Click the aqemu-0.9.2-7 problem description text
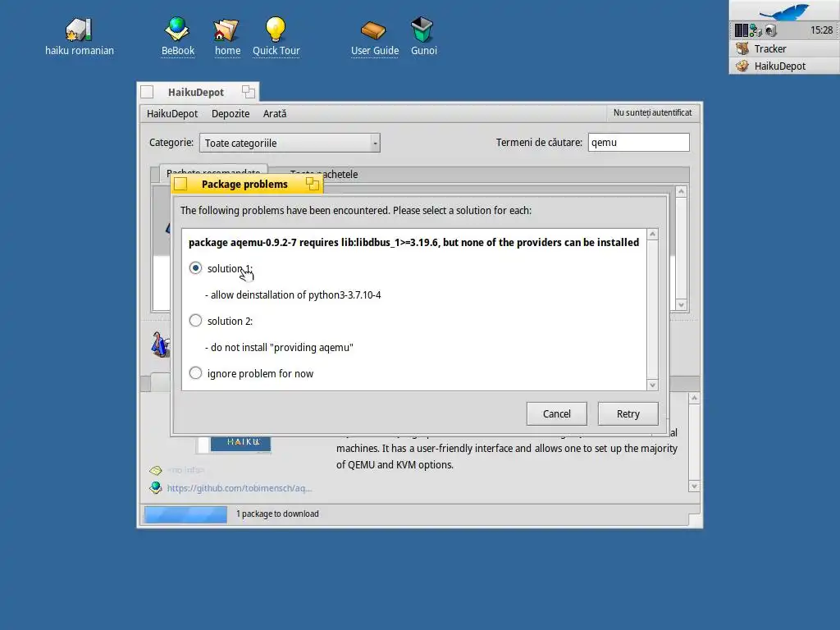 coord(413,242)
